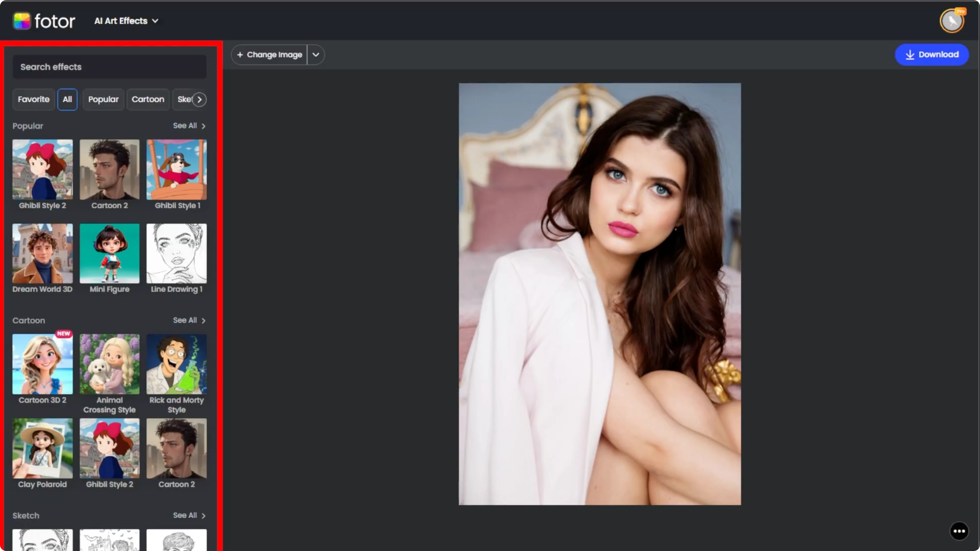Apply Ghibli Style 2 in Cartoon section
The width and height of the screenshot is (980, 551).
(x=109, y=448)
